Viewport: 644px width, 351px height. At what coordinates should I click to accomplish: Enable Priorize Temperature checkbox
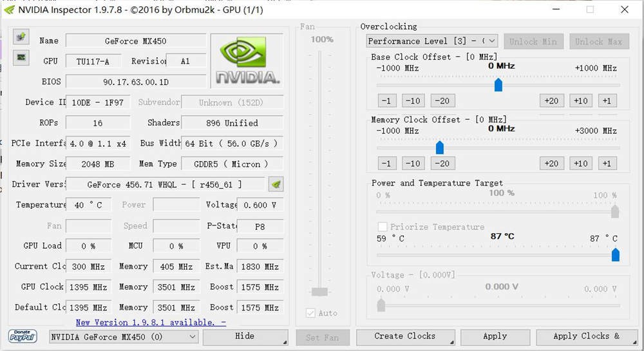pos(382,227)
